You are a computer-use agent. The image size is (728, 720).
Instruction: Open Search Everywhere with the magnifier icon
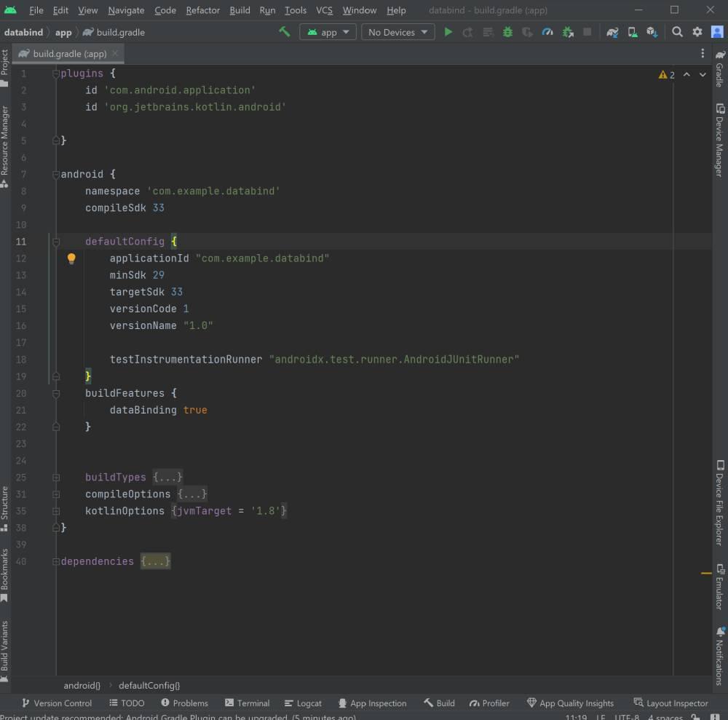676,32
